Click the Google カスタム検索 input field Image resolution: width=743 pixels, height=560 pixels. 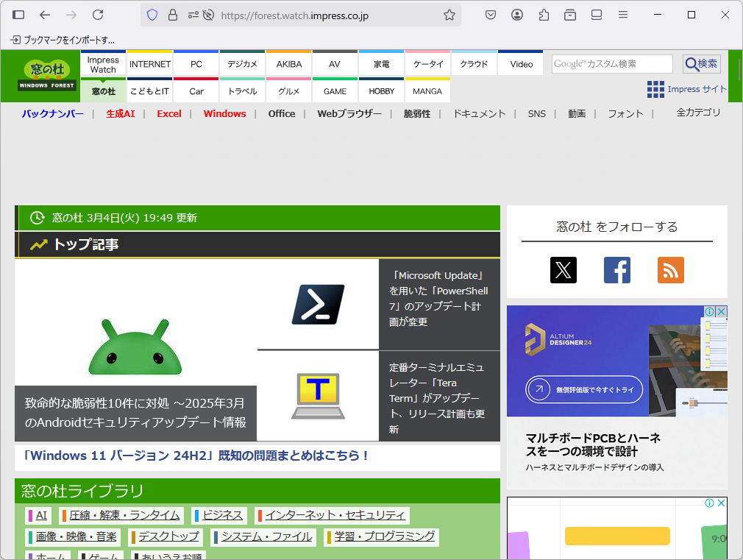(611, 64)
